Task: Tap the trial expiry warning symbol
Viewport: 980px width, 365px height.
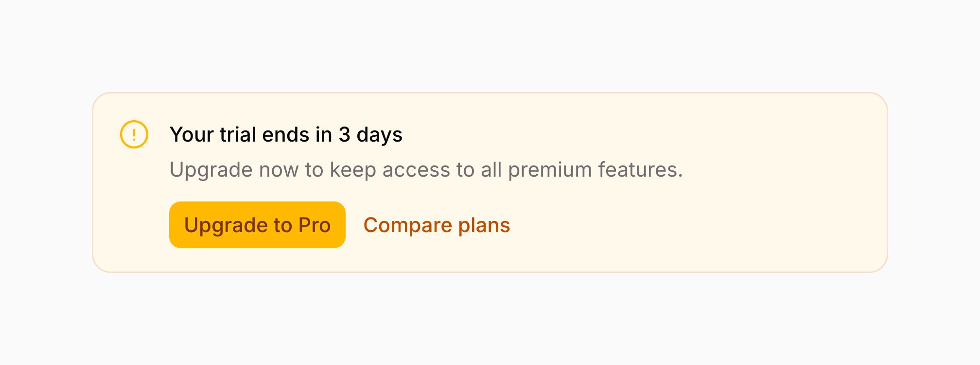Action: point(134,134)
